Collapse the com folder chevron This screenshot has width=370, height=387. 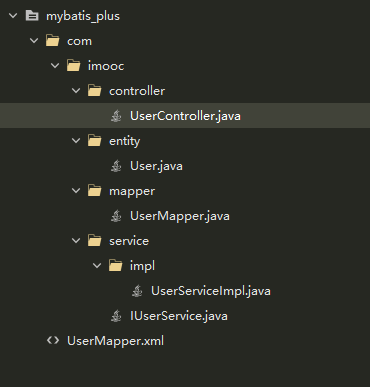tap(34, 41)
